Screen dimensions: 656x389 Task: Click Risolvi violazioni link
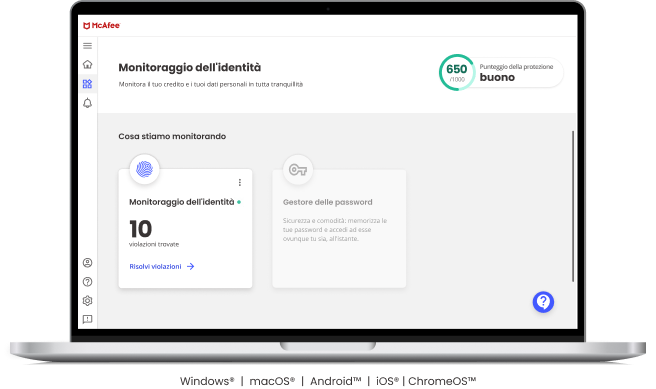click(x=155, y=266)
